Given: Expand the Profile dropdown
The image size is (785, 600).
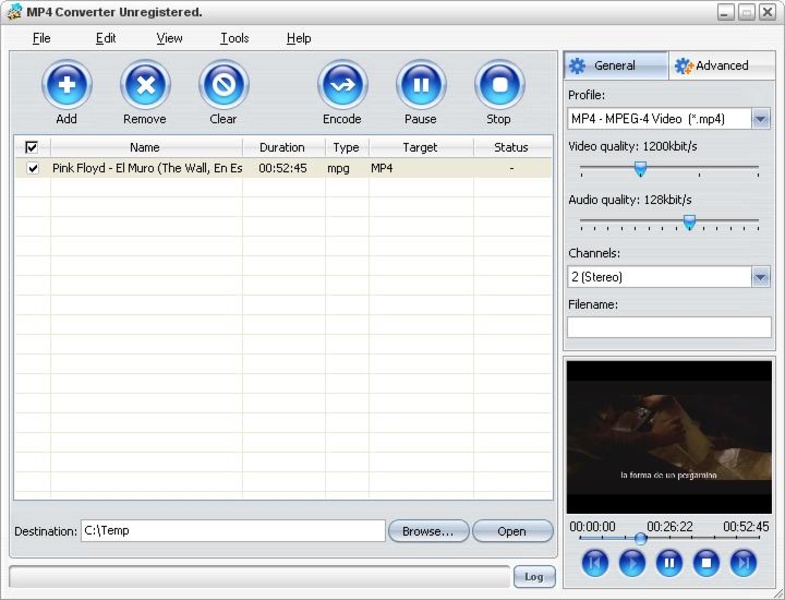Looking at the screenshot, I should tap(760, 119).
